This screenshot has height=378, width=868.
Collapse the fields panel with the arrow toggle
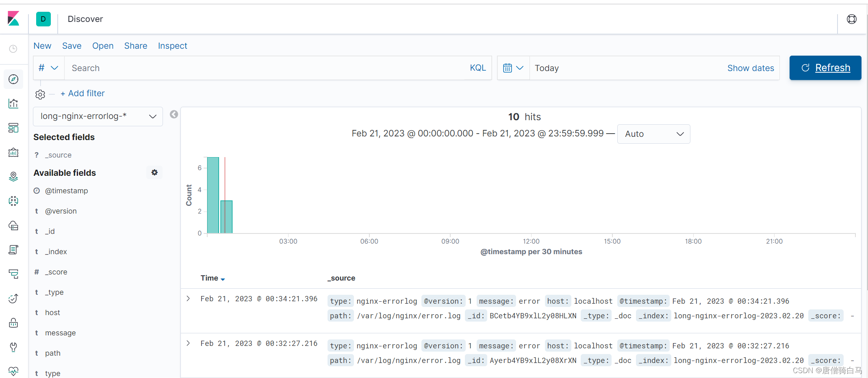pos(174,114)
